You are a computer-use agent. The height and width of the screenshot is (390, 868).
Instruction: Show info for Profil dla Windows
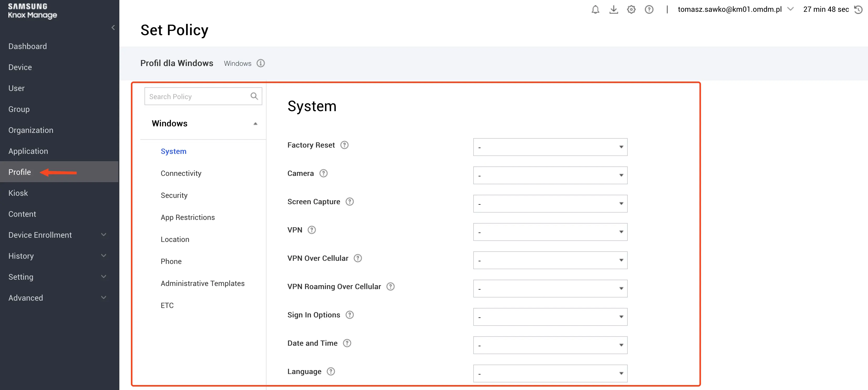click(260, 63)
